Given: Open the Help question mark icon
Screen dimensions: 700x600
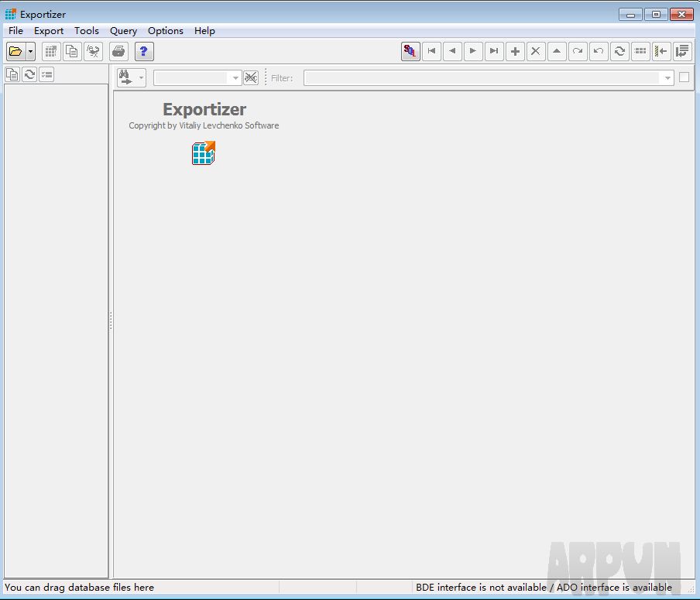Looking at the screenshot, I should (x=144, y=51).
